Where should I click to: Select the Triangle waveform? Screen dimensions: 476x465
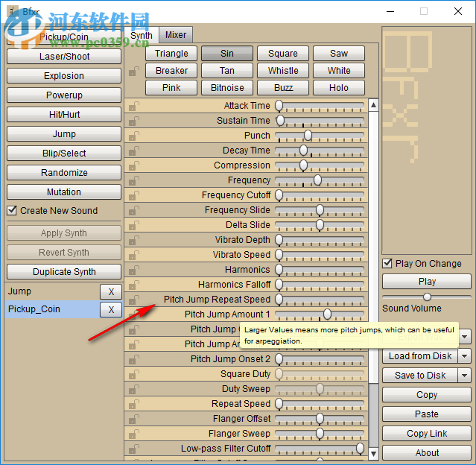[x=171, y=54]
